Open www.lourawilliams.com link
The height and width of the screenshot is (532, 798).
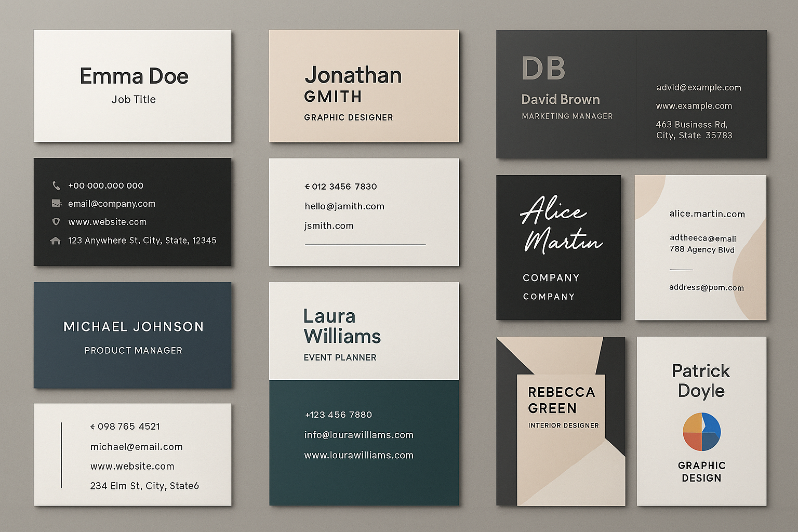click(x=358, y=455)
